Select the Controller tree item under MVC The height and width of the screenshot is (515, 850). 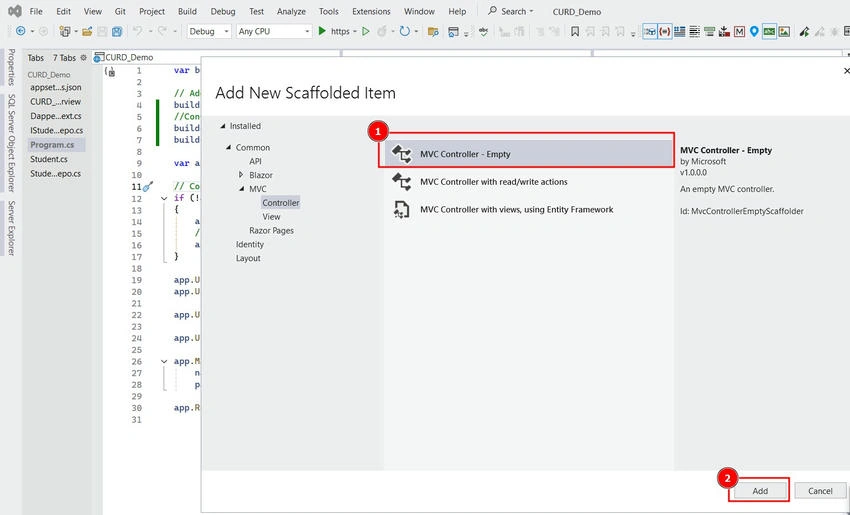point(280,203)
